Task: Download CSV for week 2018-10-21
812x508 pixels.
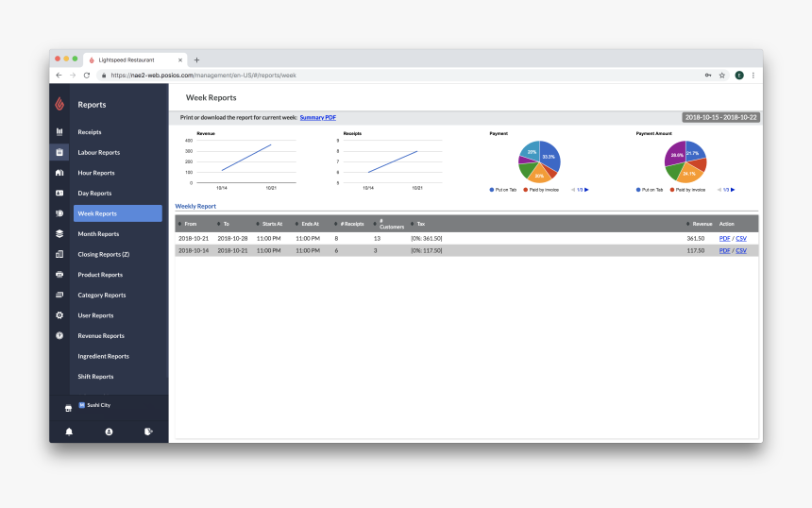Action: coord(741,239)
